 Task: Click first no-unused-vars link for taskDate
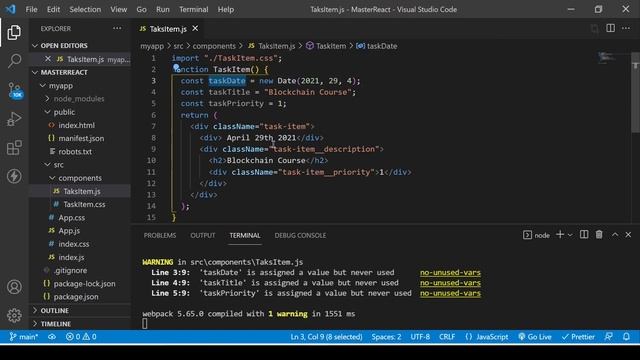[x=450, y=272]
